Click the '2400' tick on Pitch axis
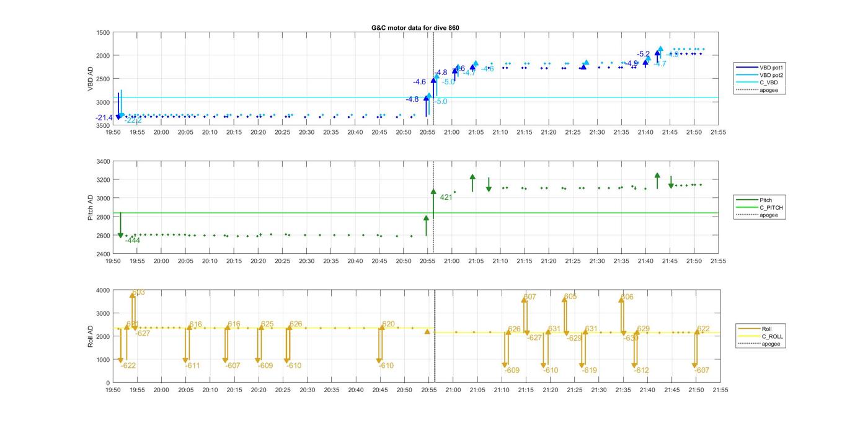This screenshot has height=430, width=868. click(103, 254)
